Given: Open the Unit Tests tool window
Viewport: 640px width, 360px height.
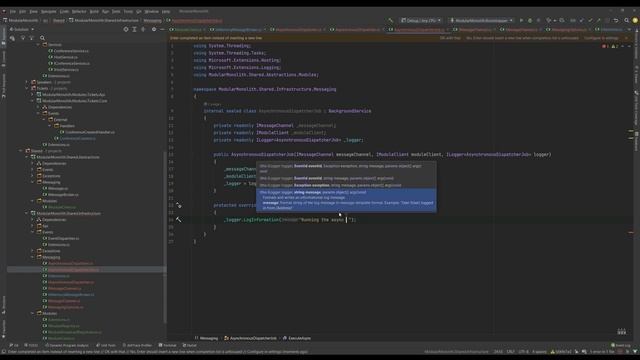Looking at the screenshot, I should pyautogui.click(x=106, y=345).
